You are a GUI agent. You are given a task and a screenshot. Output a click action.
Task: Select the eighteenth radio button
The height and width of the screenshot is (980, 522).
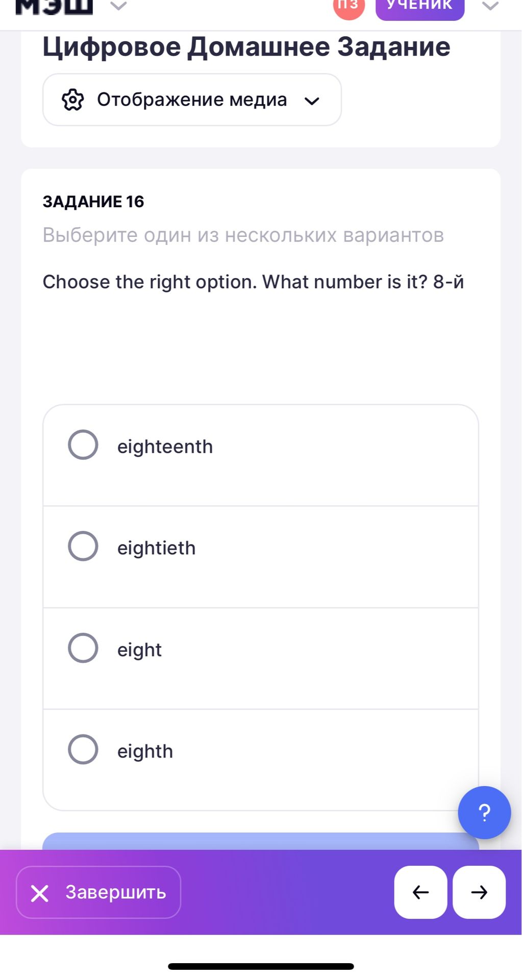point(83,445)
